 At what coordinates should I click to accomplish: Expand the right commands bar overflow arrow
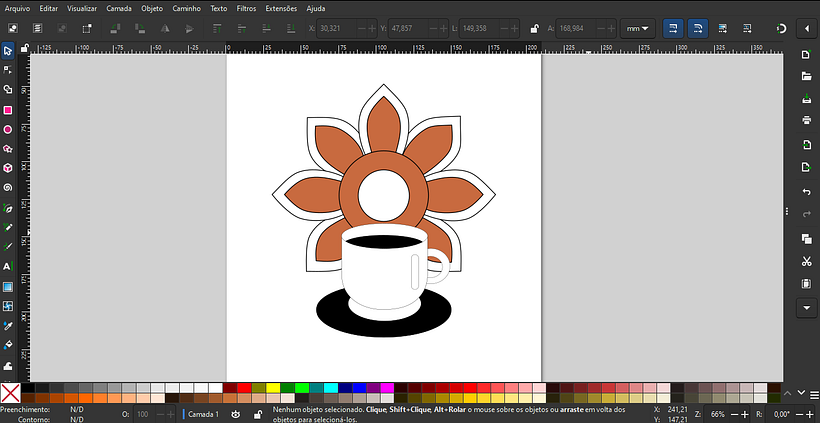[x=806, y=309]
